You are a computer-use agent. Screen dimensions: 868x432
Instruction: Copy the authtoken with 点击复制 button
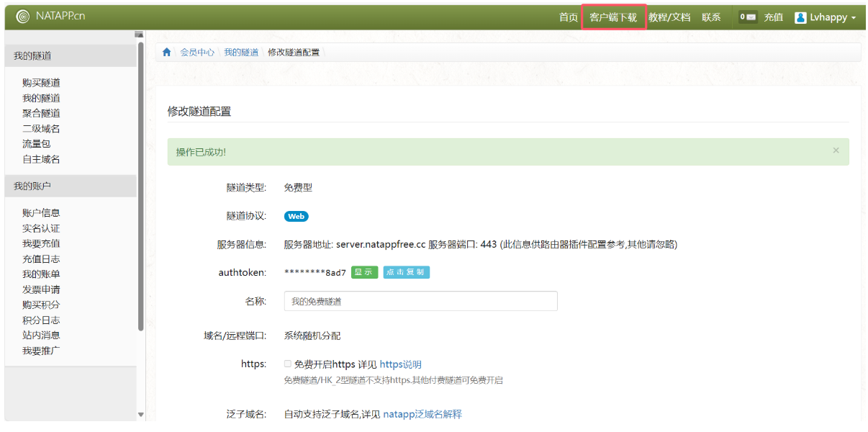(x=406, y=272)
